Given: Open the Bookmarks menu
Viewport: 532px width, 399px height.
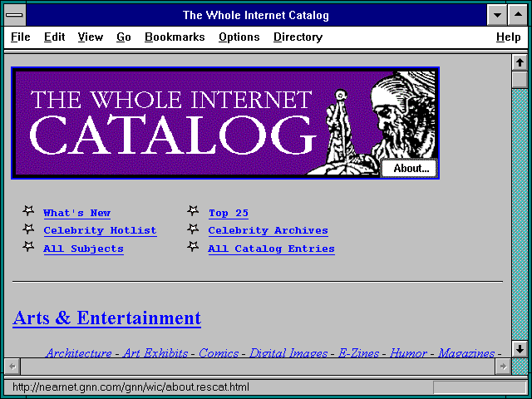Looking at the screenshot, I should (x=175, y=37).
